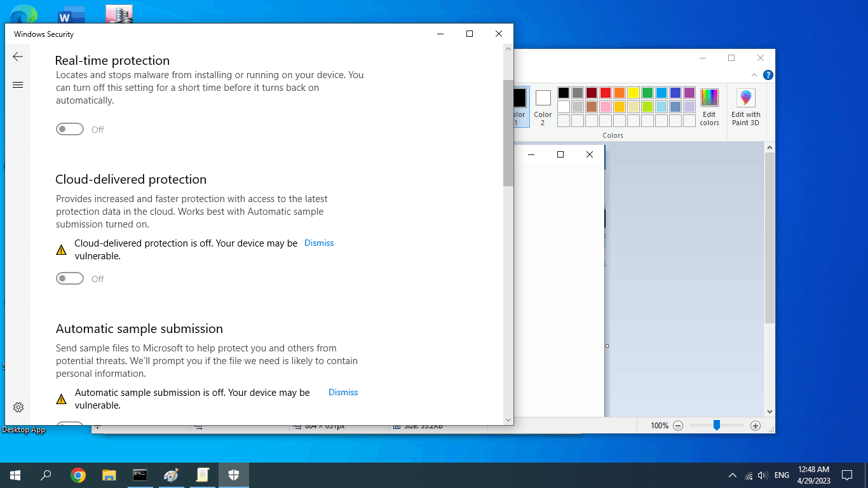Click the Automatic sample submission heading
This screenshot has height=488, width=868.
139,329
